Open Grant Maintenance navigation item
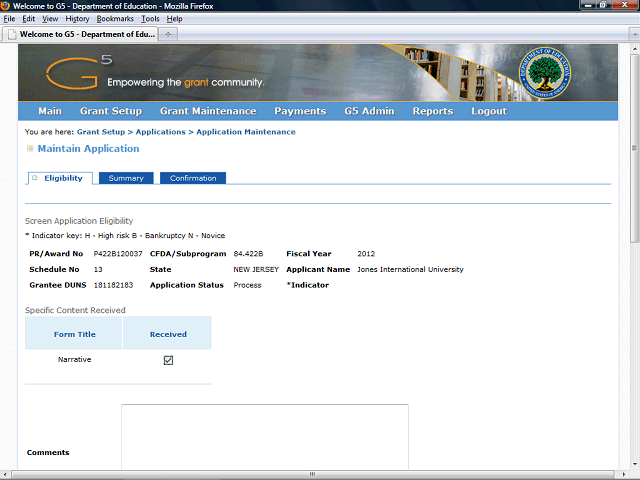Viewport: 640px width, 480px height. pos(208,111)
